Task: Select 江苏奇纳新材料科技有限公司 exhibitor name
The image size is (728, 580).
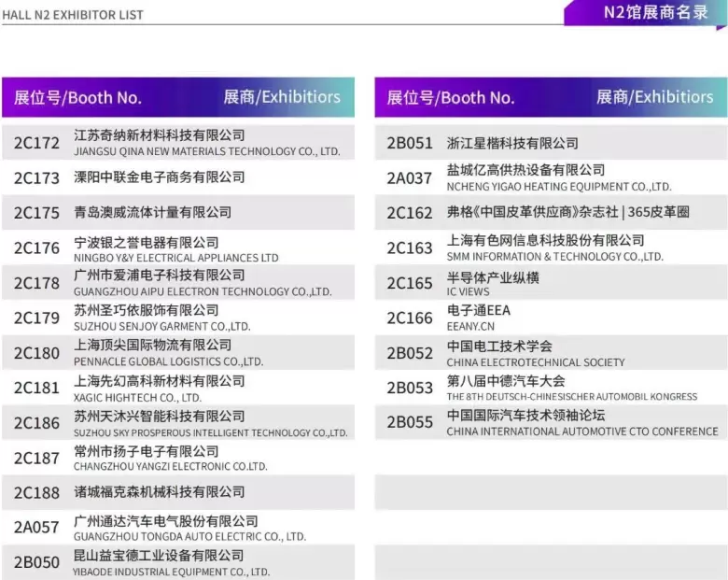Action: [160, 135]
